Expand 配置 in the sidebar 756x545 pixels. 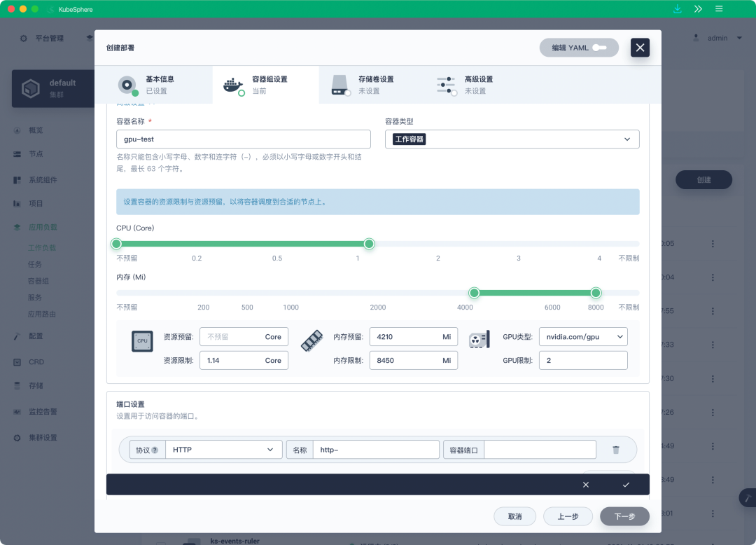(29, 336)
